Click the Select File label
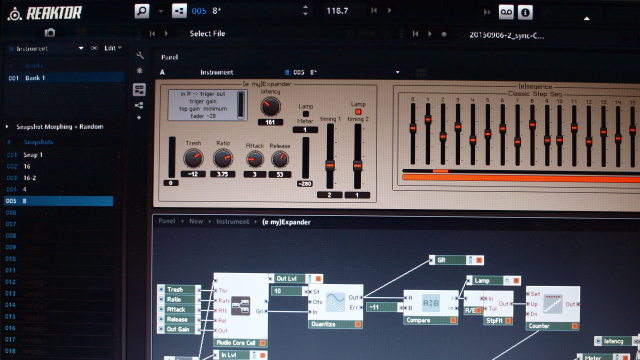The image size is (640, 360). click(x=207, y=33)
